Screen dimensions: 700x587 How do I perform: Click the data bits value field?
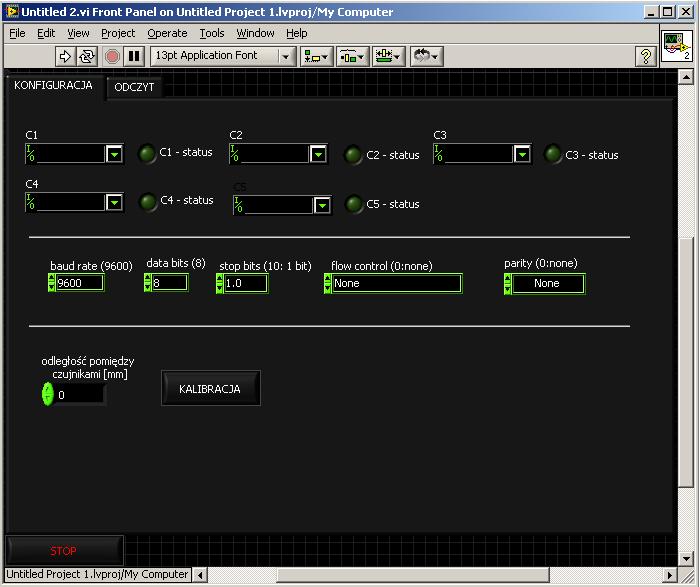click(170, 283)
